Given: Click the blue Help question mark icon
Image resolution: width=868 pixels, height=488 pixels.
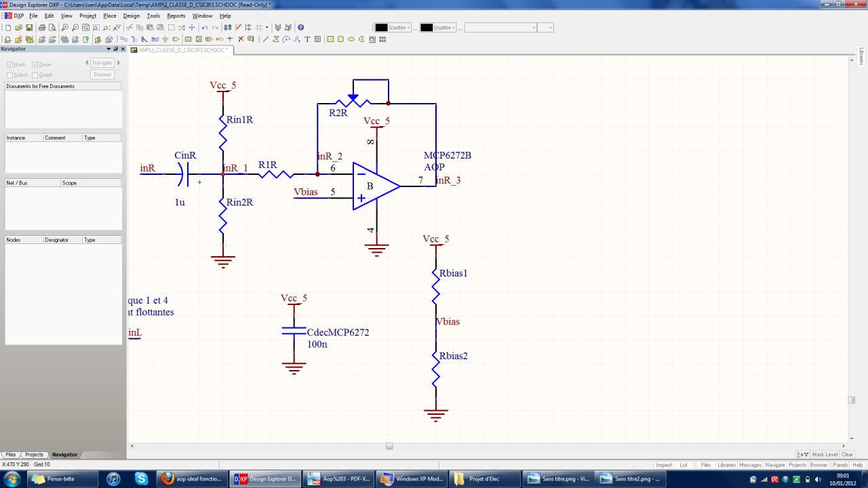Looking at the screenshot, I should [300, 28].
